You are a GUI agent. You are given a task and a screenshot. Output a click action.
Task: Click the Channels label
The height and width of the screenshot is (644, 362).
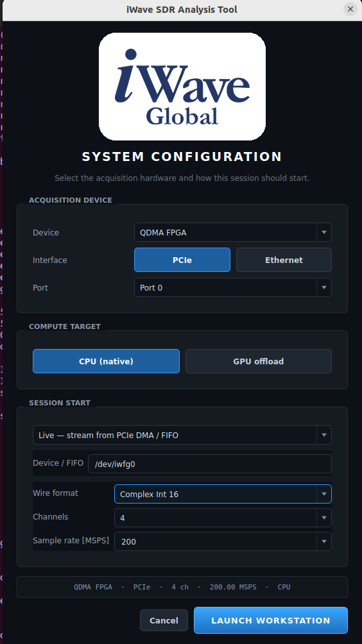(51, 517)
